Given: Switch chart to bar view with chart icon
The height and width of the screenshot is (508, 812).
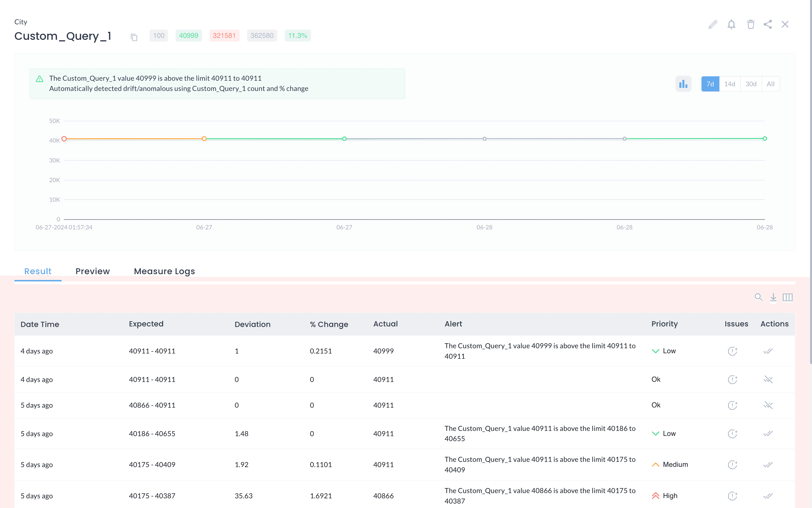Looking at the screenshot, I should 683,84.
